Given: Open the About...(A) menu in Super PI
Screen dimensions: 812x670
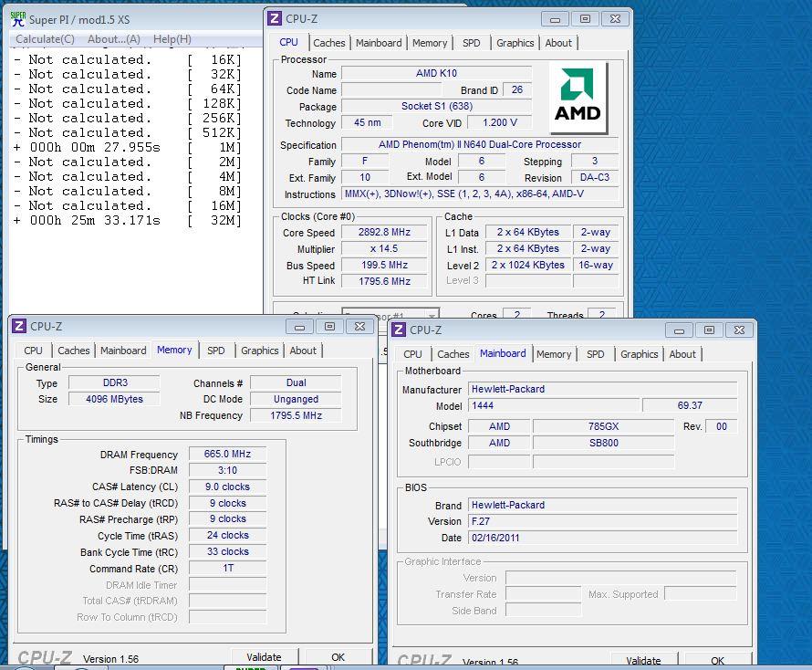Looking at the screenshot, I should (x=114, y=39).
